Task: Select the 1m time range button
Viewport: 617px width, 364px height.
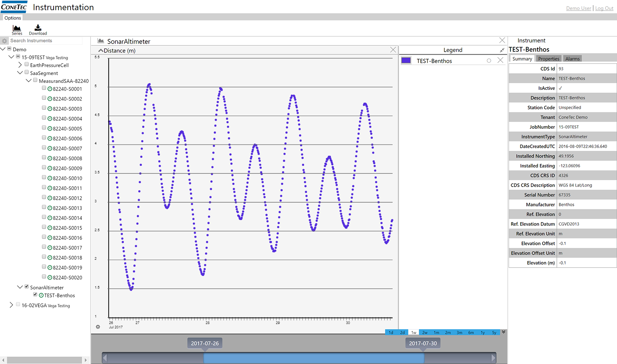Action: tap(436, 332)
